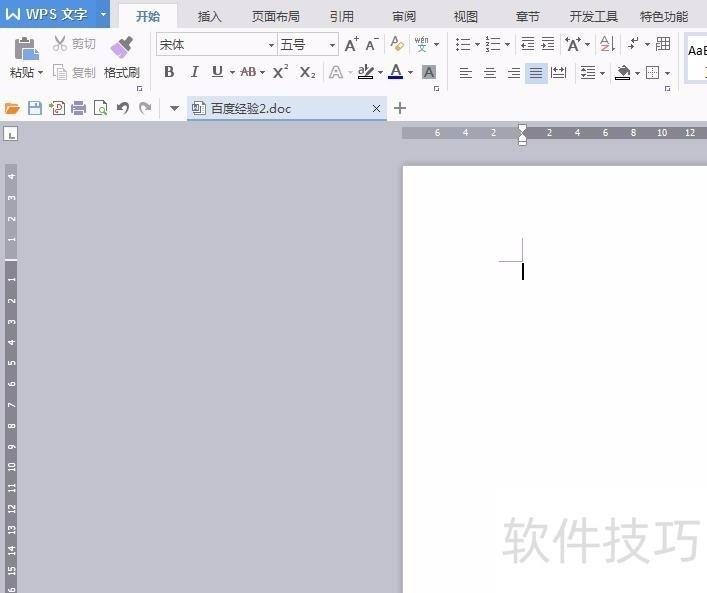Close the 百度经验2.doc document tab

tap(376, 108)
